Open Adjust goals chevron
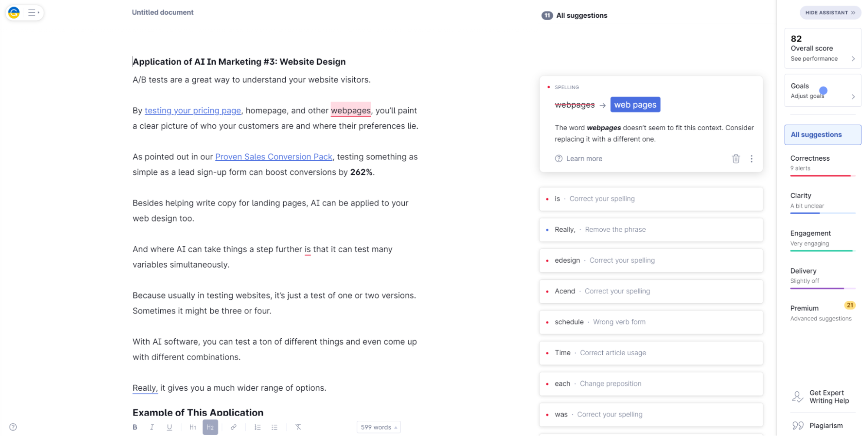The width and height of the screenshot is (868, 436). tap(853, 96)
